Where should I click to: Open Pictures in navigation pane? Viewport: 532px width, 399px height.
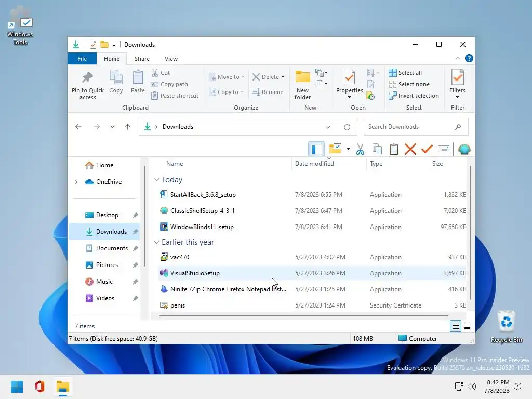[104, 265]
